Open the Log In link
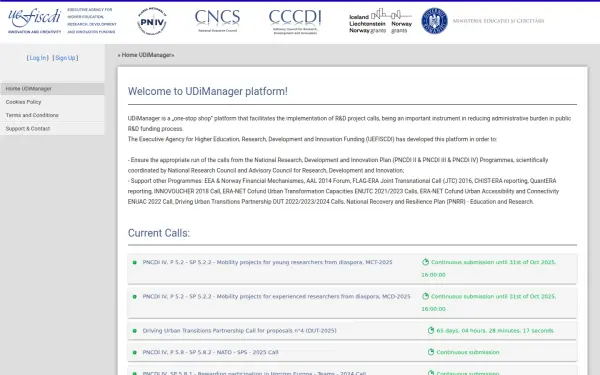This screenshot has height=375, width=600. click(x=38, y=58)
